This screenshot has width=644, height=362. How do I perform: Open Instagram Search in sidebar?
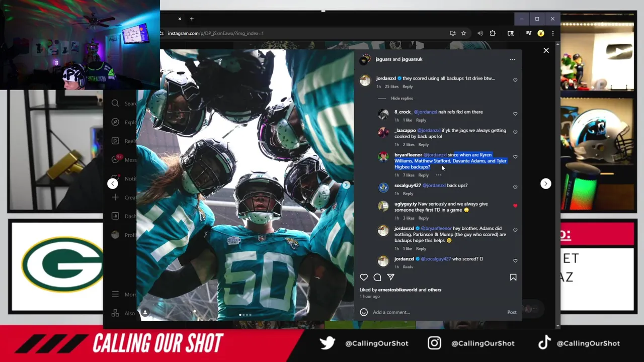tap(115, 103)
